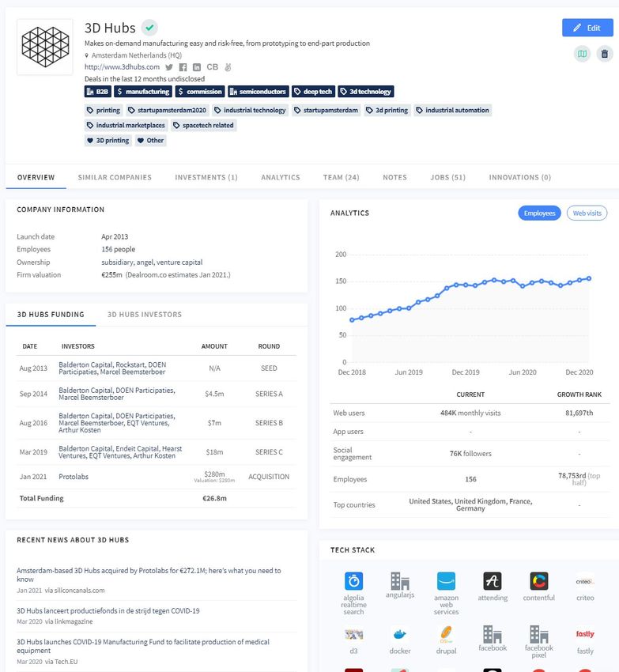
Task: Open the fastly tech icon
Action: (x=585, y=634)
